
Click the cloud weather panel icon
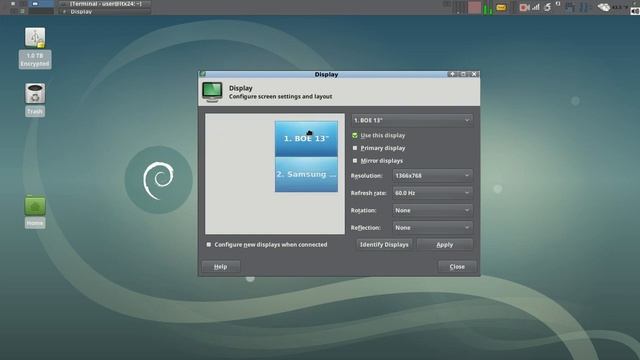point(604,7)
